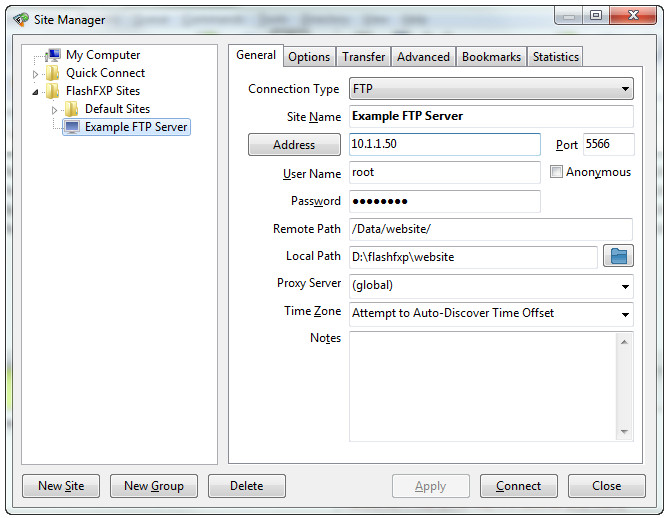Click the My Computer icon in tree
Image resolution: width=667 pixels, height=518 pixels.
[x=54, y=55]
